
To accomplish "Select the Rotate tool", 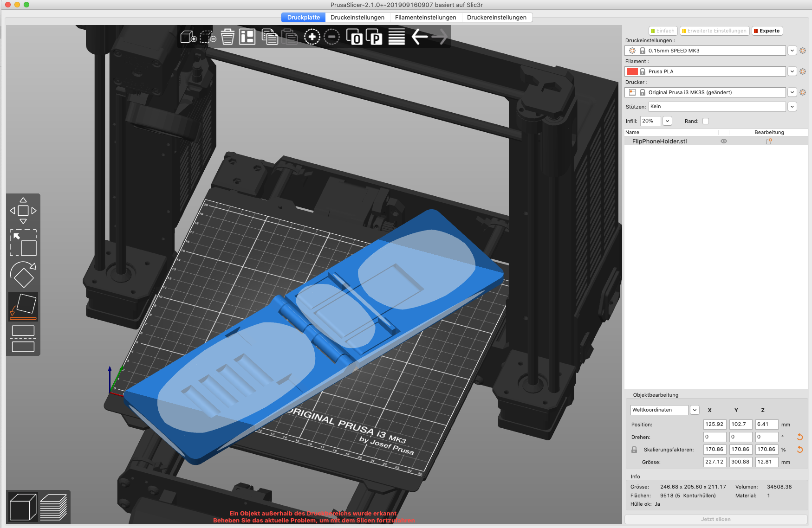I will click(x=24, y=275).
